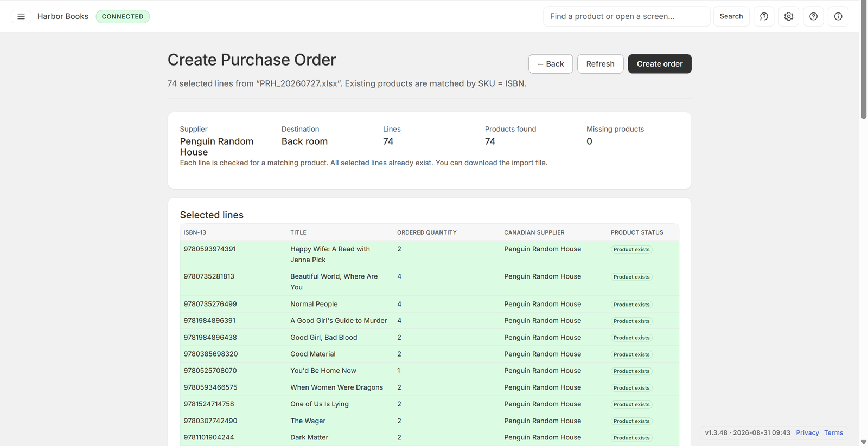Click quantity 1 in You'd Be Home Now row
868x446 pixels.
click(399, 371)
